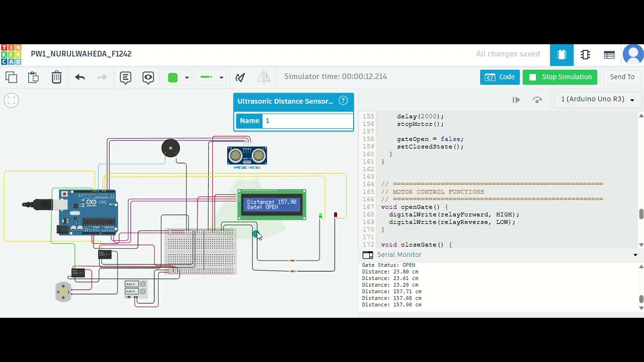Select the LCD display showing Distance
Screen dimensions: 644x362
[272, 205]
